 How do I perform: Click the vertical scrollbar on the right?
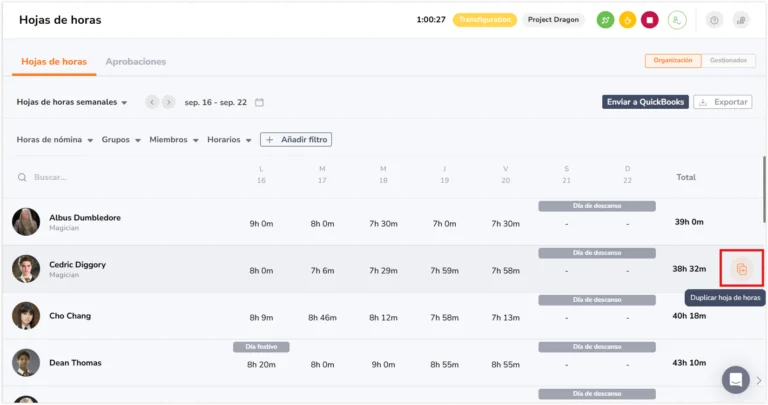(x=764, y=189)
